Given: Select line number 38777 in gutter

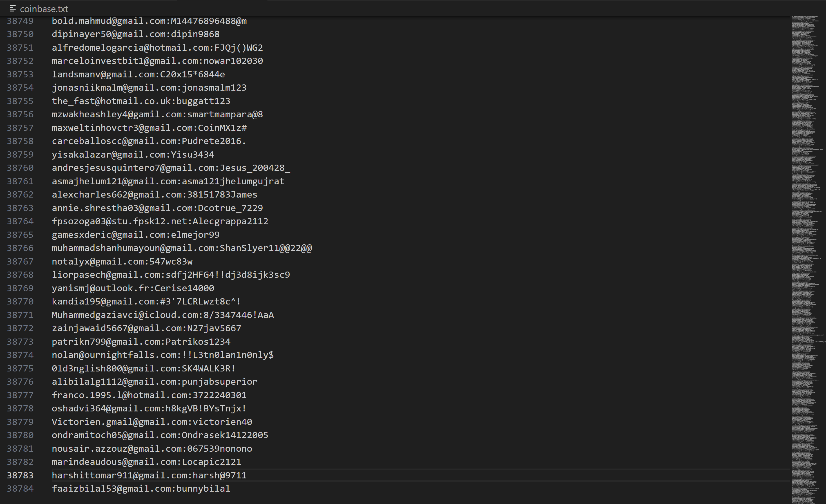Looking at the screenshot, I should coord(20,395).
